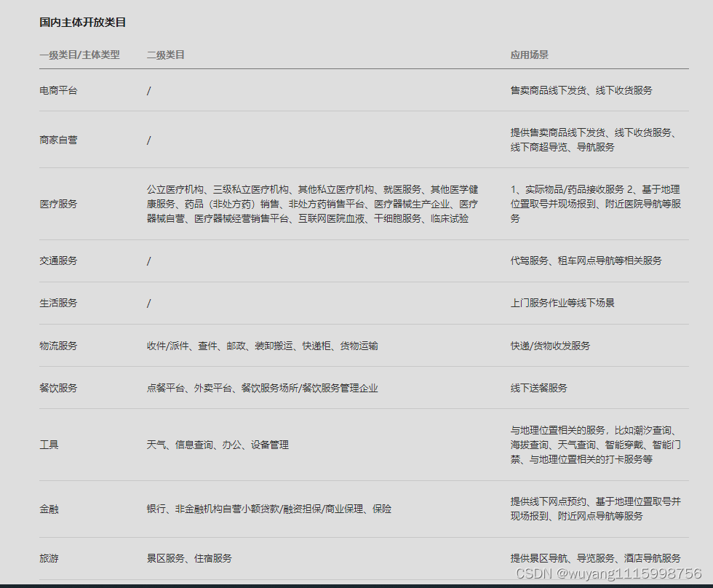
Task: Select the 上门服务作业等线下场景 text
Action: pos(562,303)
